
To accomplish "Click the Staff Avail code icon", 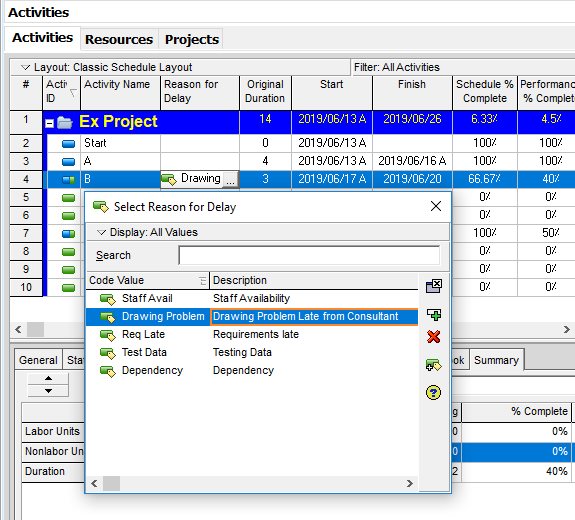I will [108, 299].
